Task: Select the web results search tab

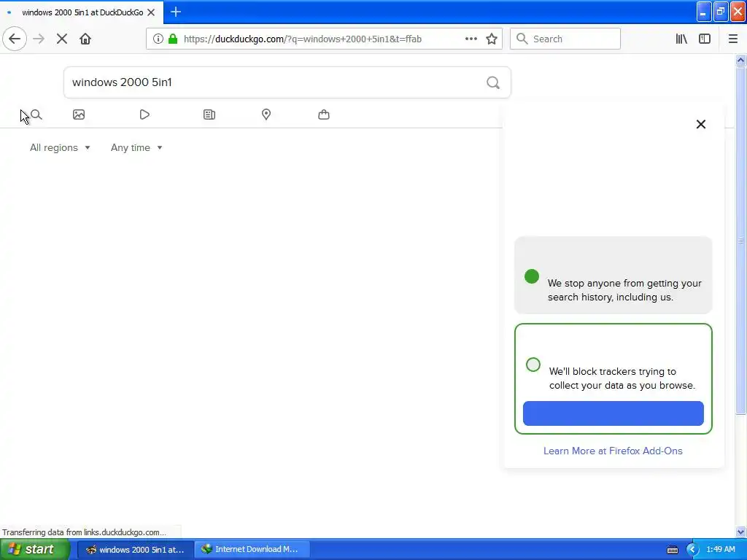Action: [x=36, y=114]
